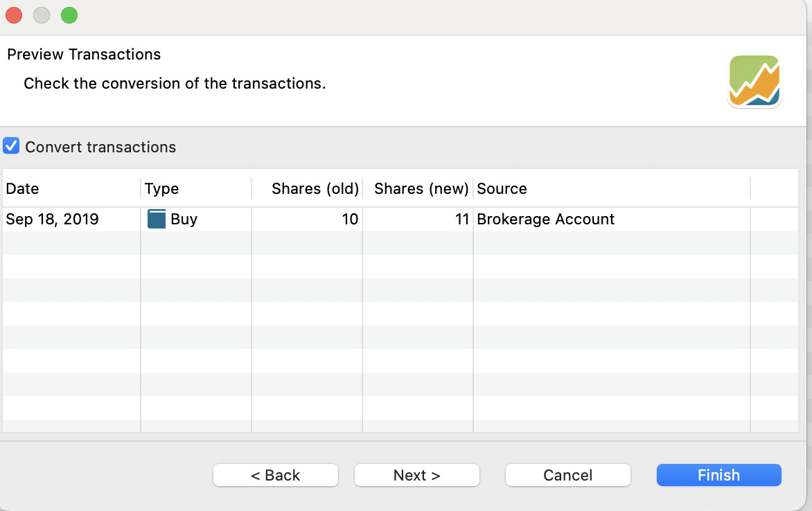Viewport: 812px width, 511px height.
Task: Go back with the < Back button
Action: [275, 475]
